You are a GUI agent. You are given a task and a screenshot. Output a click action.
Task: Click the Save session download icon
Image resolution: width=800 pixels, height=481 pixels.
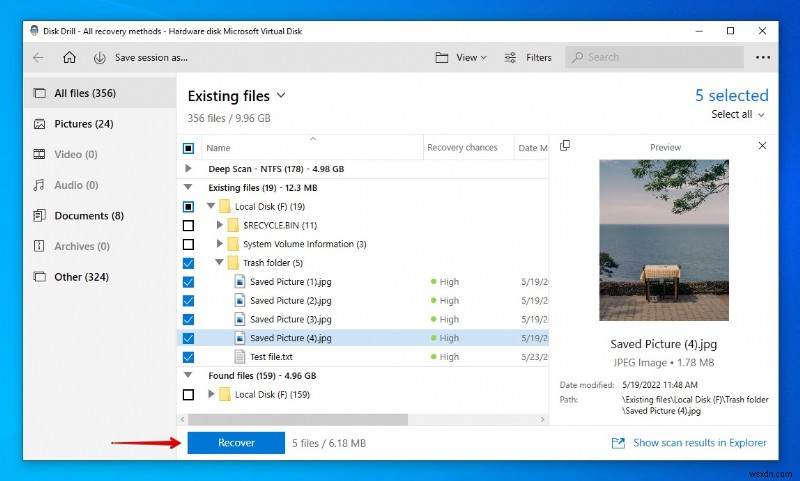(99, 57)
